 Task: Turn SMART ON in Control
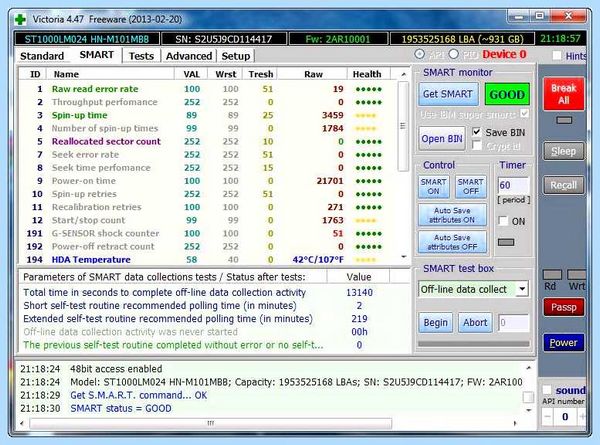pos(434,187)
